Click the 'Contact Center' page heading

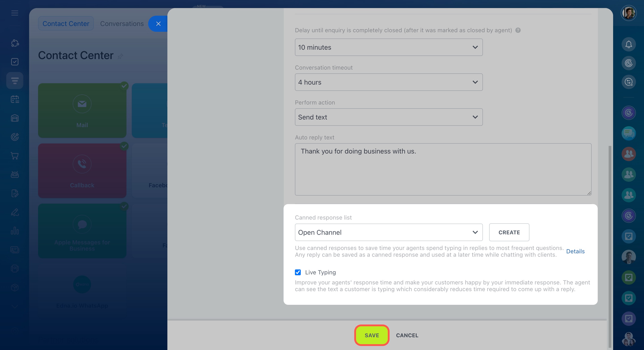click(76, 55)
